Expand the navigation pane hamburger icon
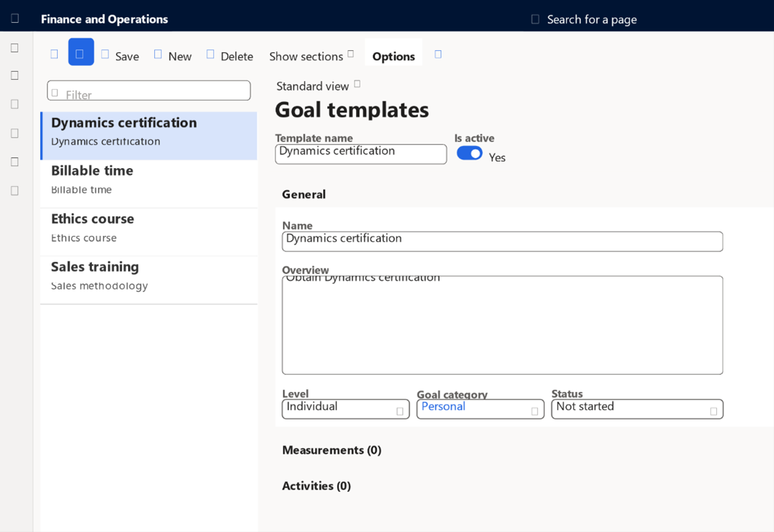 [x=15, y=48]
